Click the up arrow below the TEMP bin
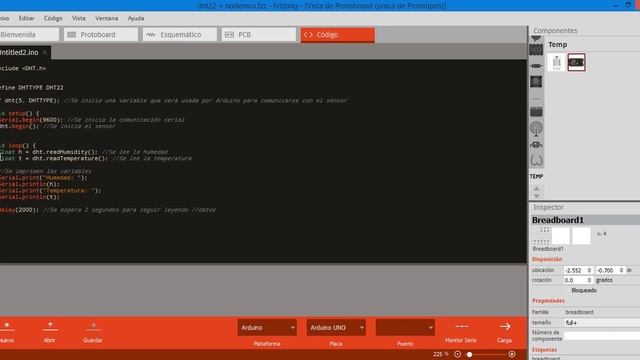 tap(536, 189)
